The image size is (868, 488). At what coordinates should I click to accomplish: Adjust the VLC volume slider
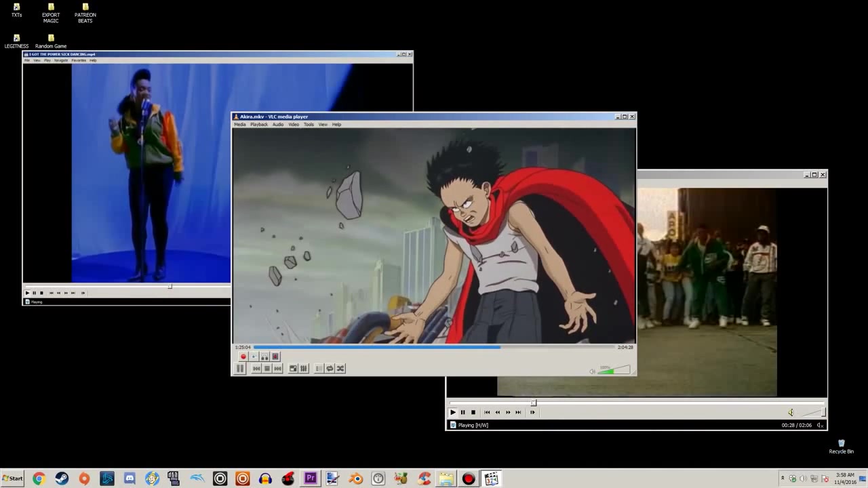[614, 370]
